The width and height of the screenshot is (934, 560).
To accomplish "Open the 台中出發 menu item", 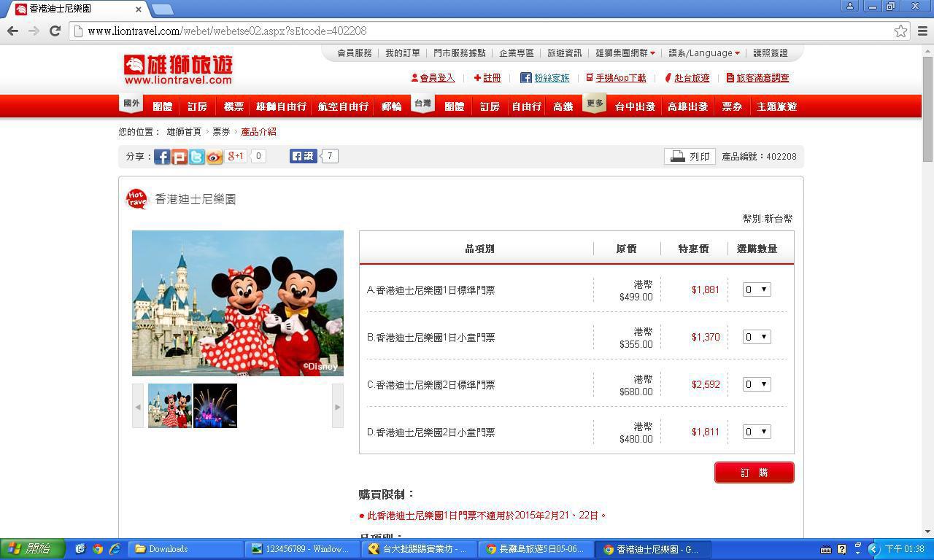I will pyautogui.click(x=634, y=106).
